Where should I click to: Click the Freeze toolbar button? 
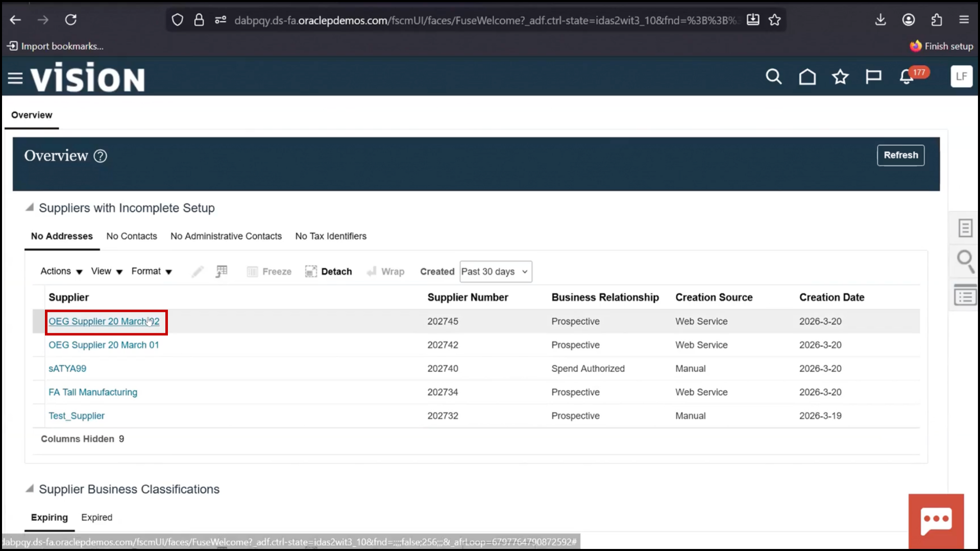(269, 271)
